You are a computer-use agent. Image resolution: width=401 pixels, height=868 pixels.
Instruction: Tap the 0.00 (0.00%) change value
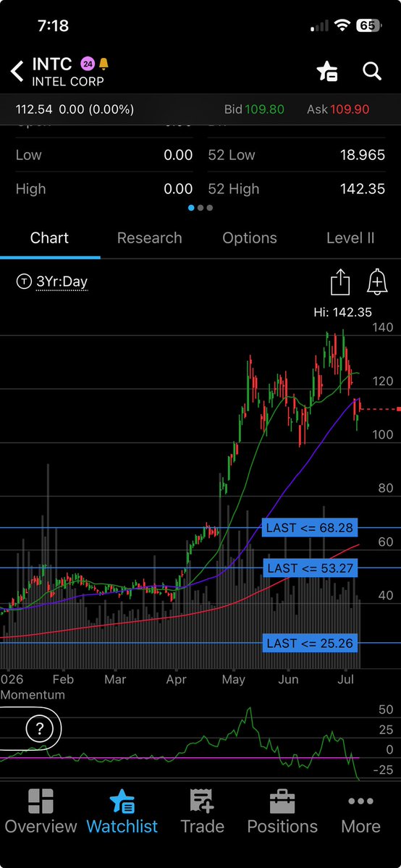coord(96,109)
